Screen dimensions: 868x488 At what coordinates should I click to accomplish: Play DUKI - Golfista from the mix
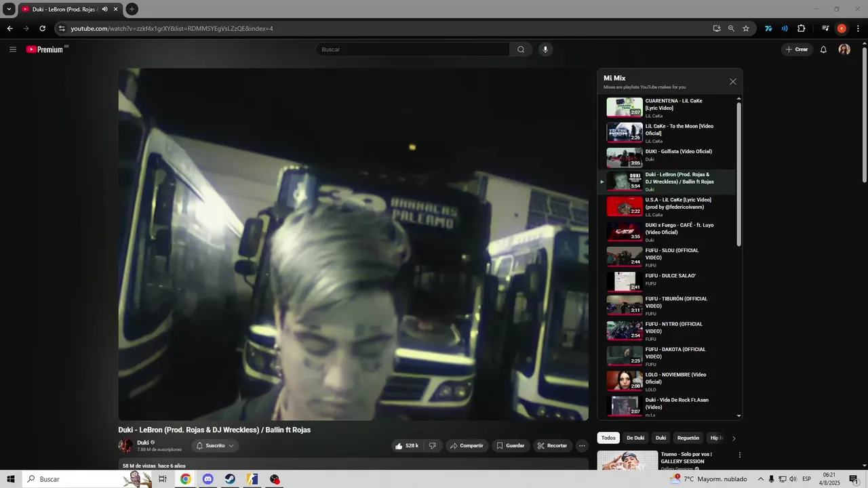(x=667, y=157)
